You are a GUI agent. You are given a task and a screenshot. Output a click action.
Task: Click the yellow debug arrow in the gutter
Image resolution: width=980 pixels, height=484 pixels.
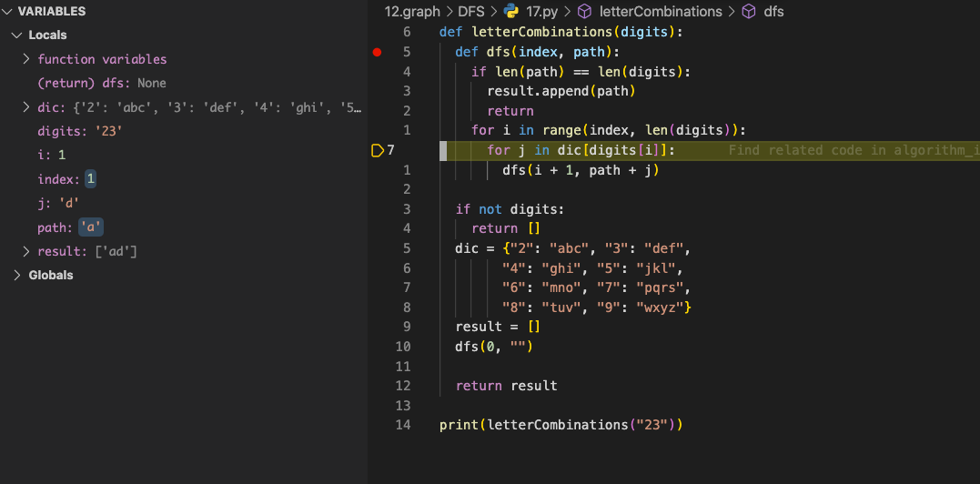(x=377, y=150)
